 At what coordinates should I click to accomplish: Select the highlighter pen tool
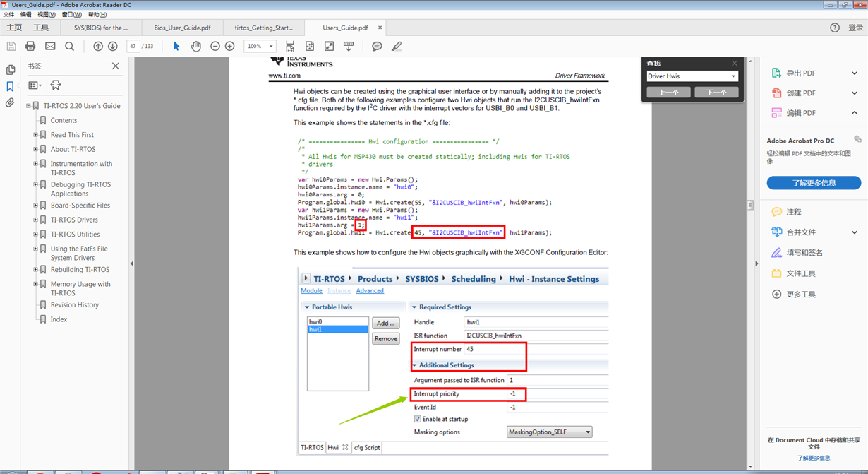coord(397,46)
